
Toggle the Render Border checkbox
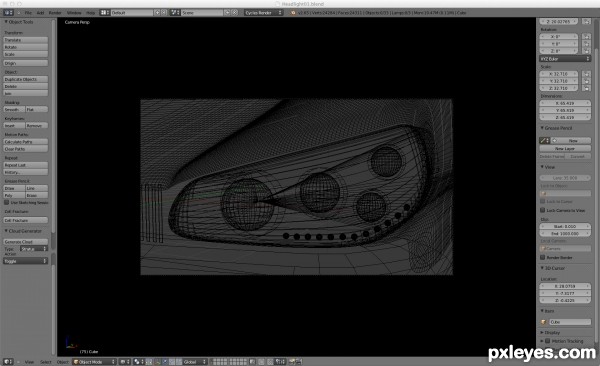point(543,257)
